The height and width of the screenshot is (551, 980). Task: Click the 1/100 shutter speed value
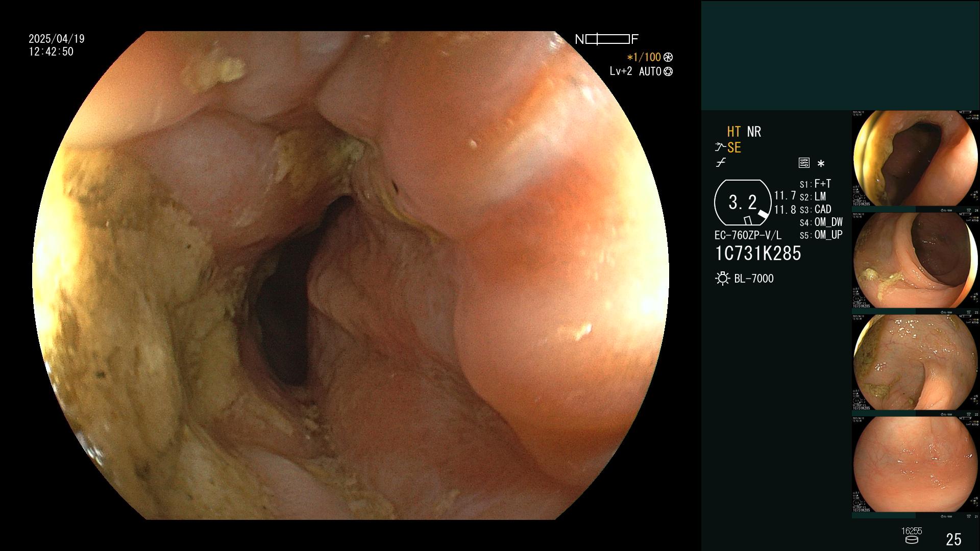[x=644, y=57]
